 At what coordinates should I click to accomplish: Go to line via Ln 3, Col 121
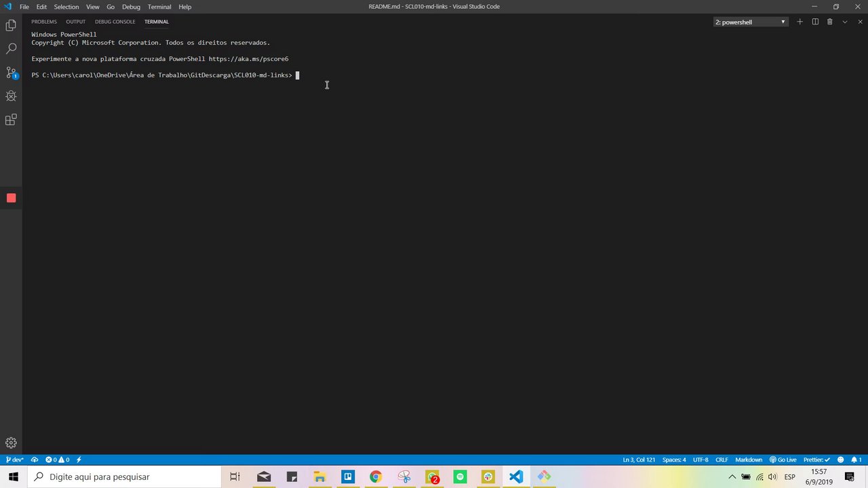click(639, 460)
